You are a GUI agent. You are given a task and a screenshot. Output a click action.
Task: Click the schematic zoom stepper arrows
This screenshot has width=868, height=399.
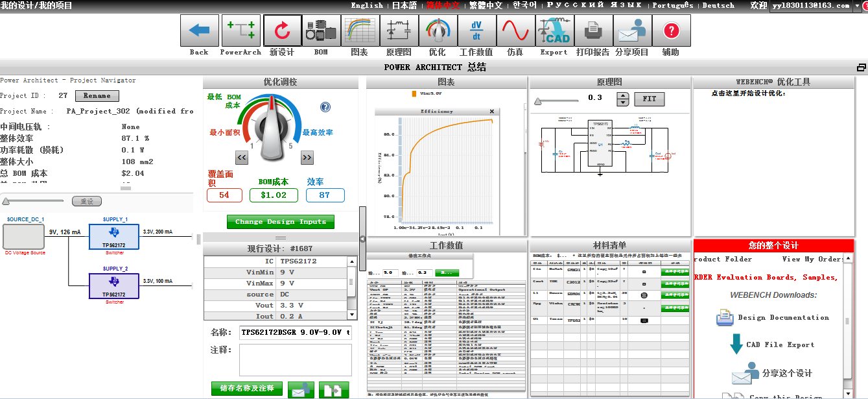click(622, 99)
